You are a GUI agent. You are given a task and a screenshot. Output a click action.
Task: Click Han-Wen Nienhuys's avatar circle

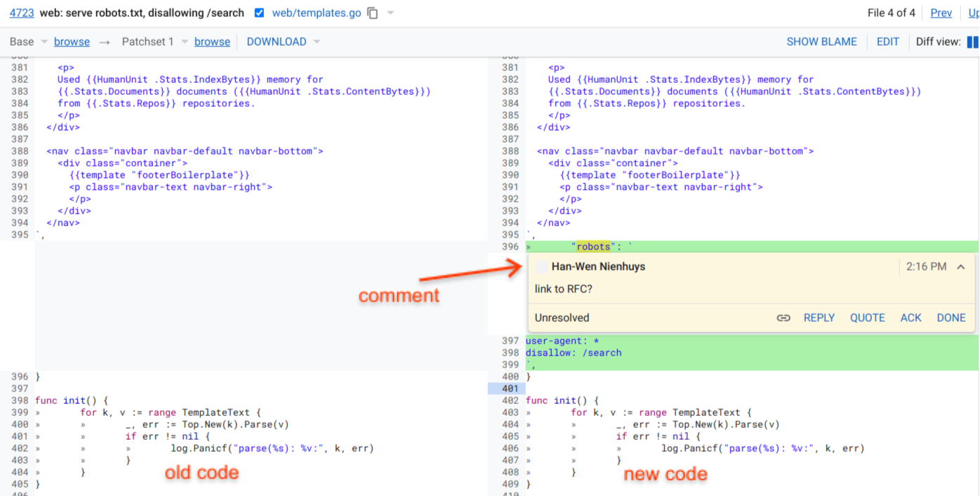(541, 267)
